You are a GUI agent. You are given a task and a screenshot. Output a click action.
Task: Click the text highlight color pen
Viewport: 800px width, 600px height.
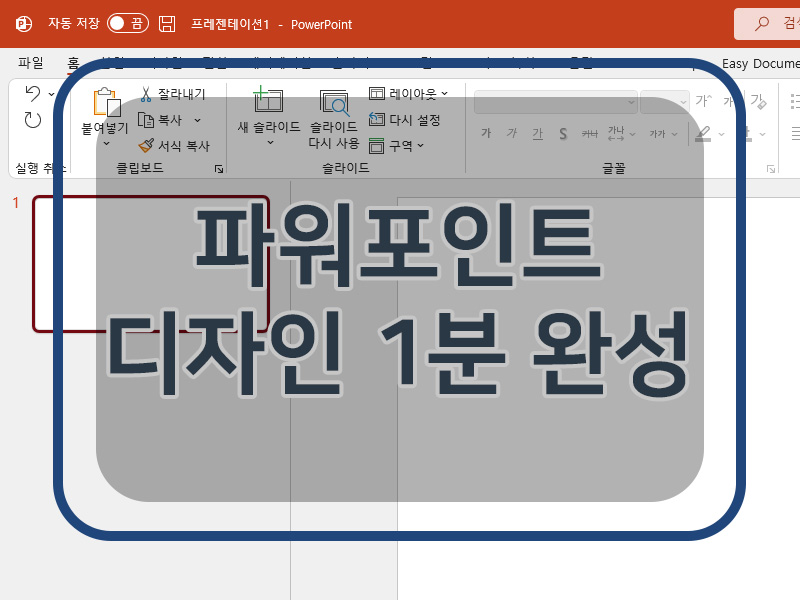703,134
